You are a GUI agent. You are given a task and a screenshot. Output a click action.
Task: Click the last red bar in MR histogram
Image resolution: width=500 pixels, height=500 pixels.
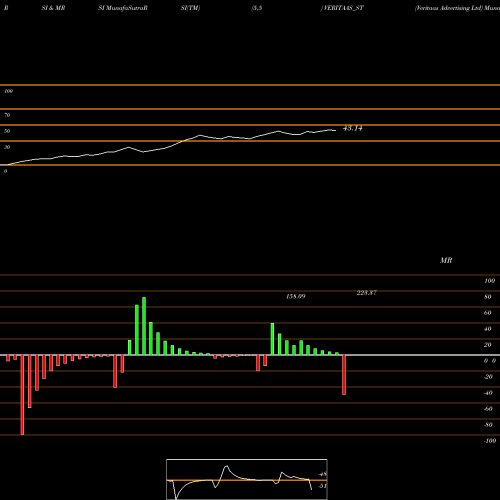tap(344, 375)
